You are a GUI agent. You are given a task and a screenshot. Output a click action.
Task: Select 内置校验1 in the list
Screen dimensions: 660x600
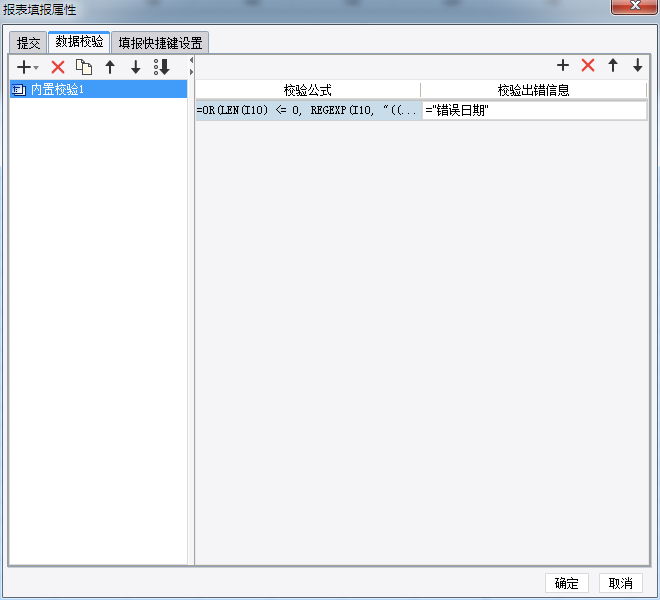coord(98,89)
